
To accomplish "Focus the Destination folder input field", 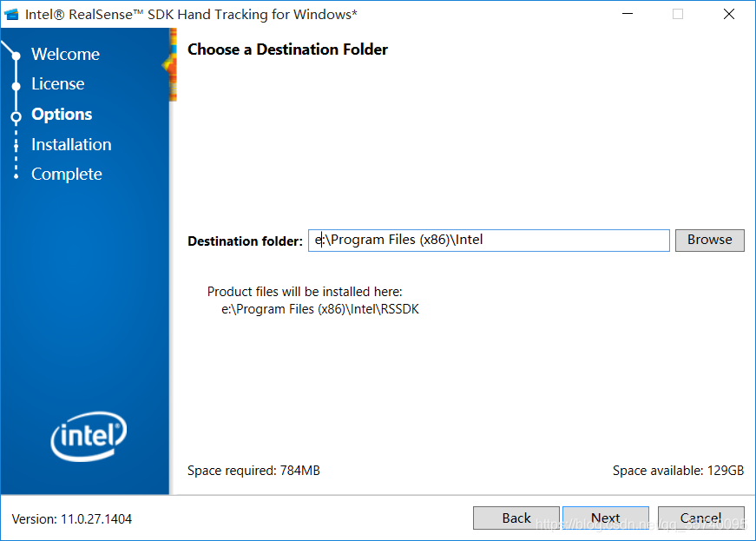I will [489, 241].
